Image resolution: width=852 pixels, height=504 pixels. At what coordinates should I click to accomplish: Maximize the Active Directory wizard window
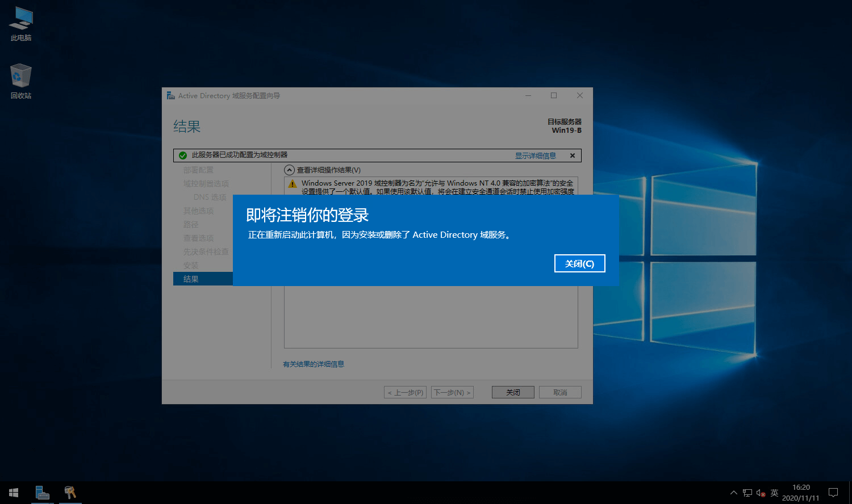(x=554, y=95)
